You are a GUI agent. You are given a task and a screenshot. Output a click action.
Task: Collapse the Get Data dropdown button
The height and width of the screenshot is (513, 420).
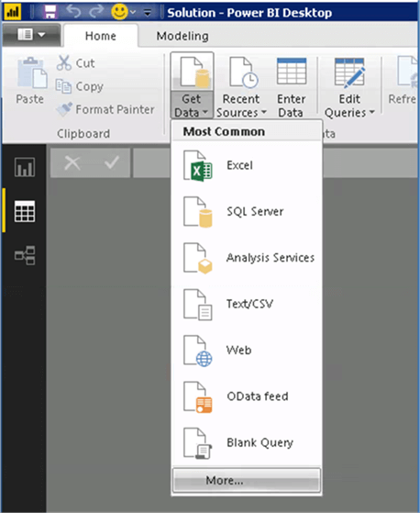(192, 85)
